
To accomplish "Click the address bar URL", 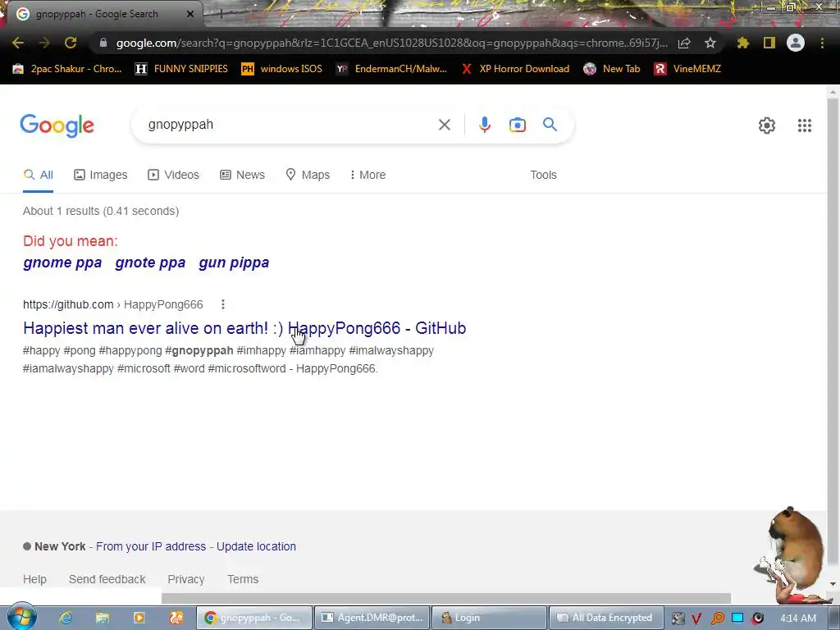I will point(391,43).
